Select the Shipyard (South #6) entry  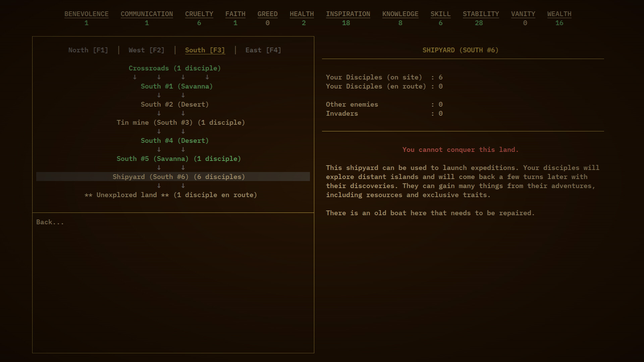179,177
